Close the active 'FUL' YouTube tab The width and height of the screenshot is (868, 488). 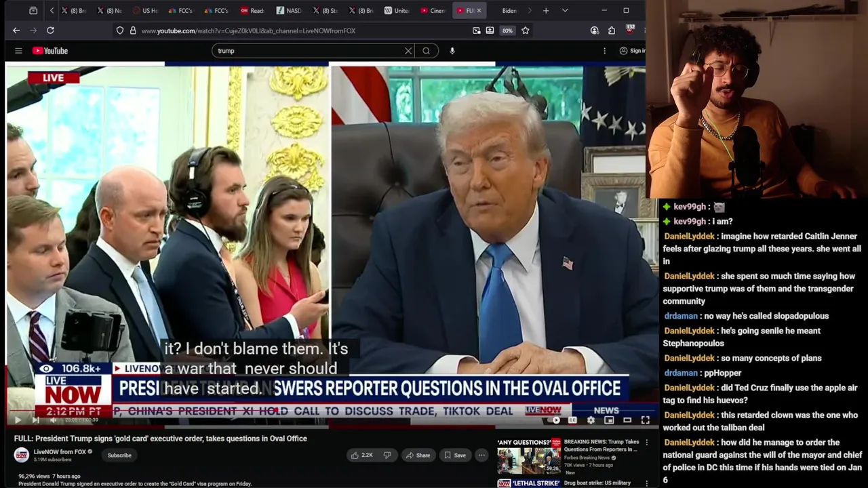[x=479, y=11]
